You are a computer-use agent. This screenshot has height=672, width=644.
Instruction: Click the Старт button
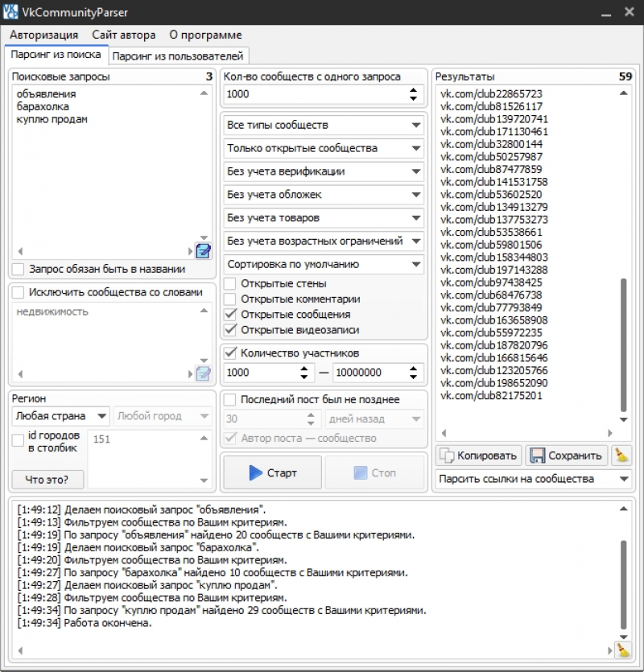pos(272,472)
